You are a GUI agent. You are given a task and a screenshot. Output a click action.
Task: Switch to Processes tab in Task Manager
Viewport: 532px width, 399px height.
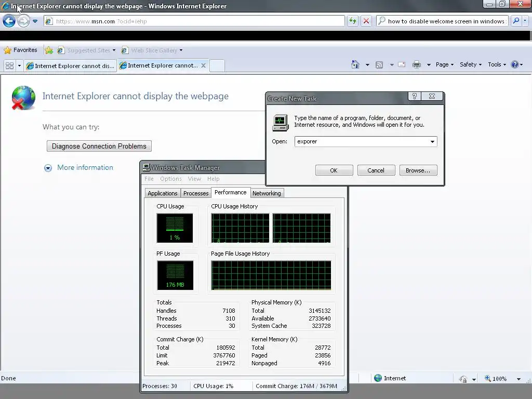coord(196,193)
